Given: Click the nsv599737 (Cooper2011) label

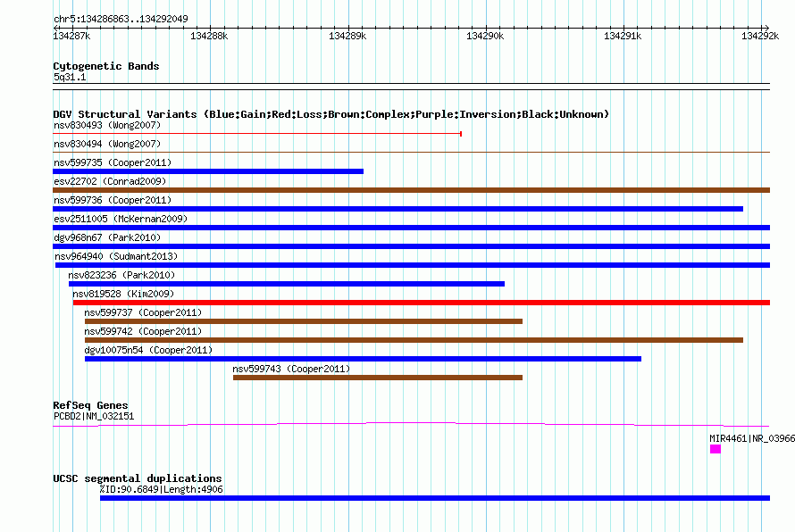Looking at the screenshot, I should coord(143,312).
